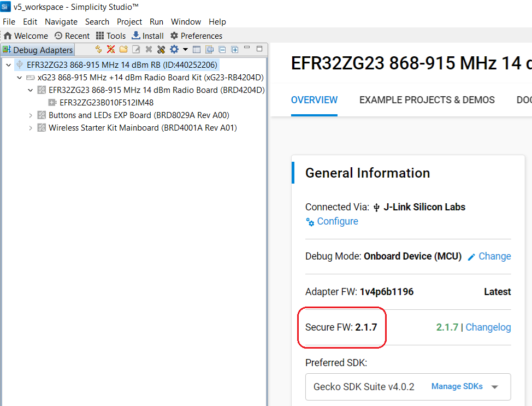This screenshot has height=406, width=532.
Task: Click the device configuration wrench icon
Action: (x=161, y=50)
